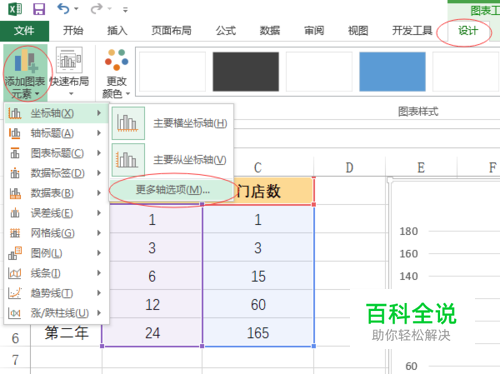
Task: Select the cell containing 12
Action: [152, 304]
